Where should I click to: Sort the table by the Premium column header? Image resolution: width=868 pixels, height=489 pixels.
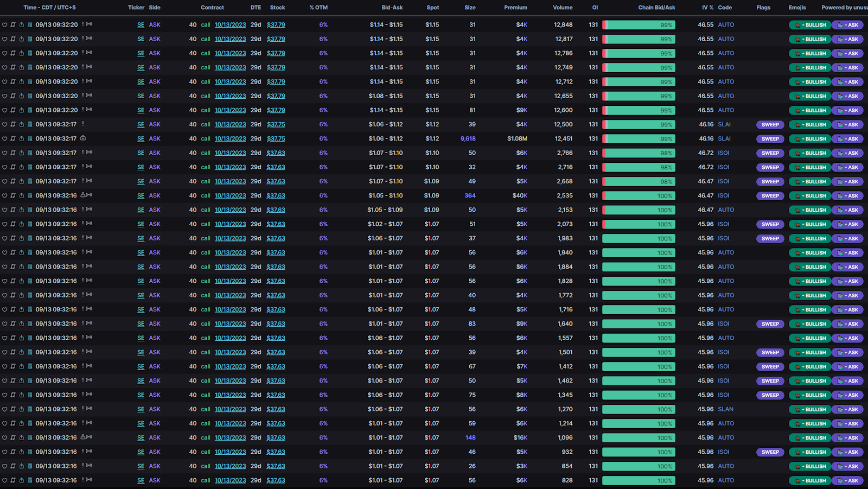click(x=515, y=8)
